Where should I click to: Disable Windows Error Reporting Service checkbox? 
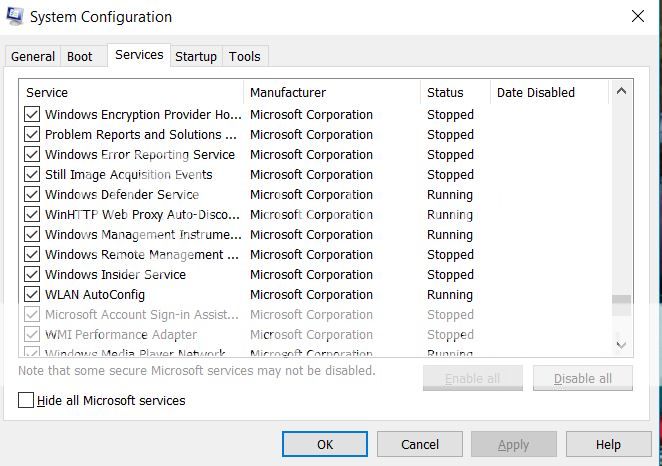32,154
